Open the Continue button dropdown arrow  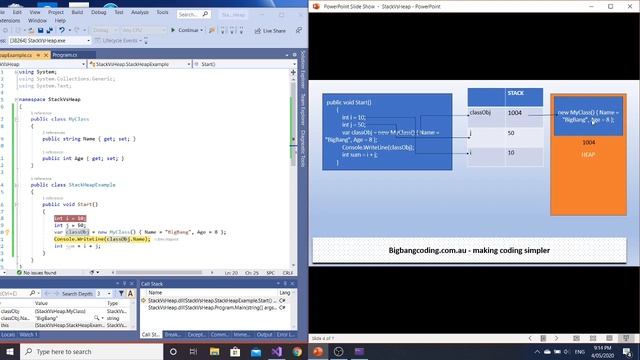202,30
